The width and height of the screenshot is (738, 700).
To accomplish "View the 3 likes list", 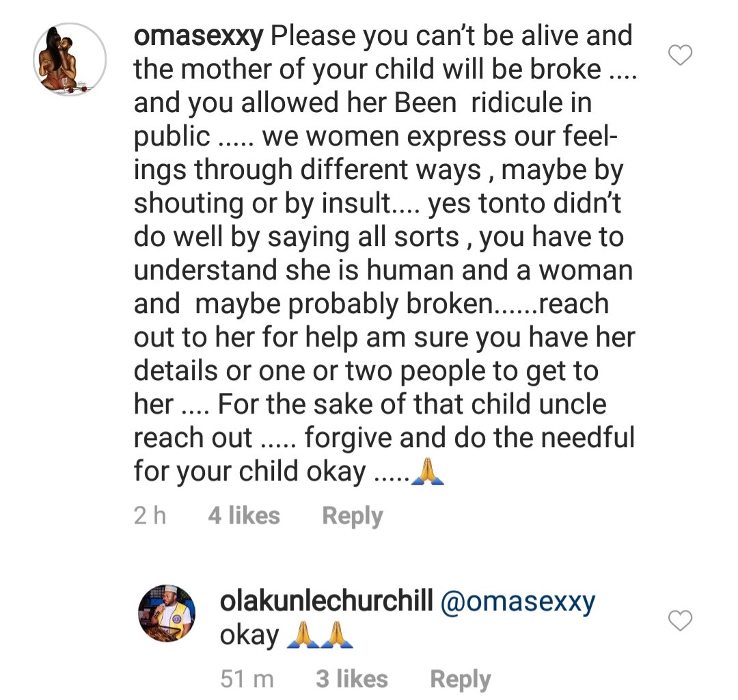I will [x=352, y=679].
